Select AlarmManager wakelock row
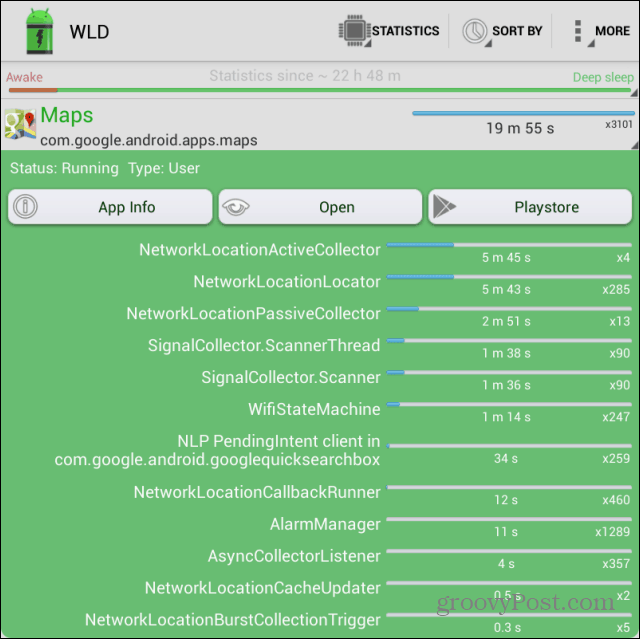640x639 pixels. (320, 524)
